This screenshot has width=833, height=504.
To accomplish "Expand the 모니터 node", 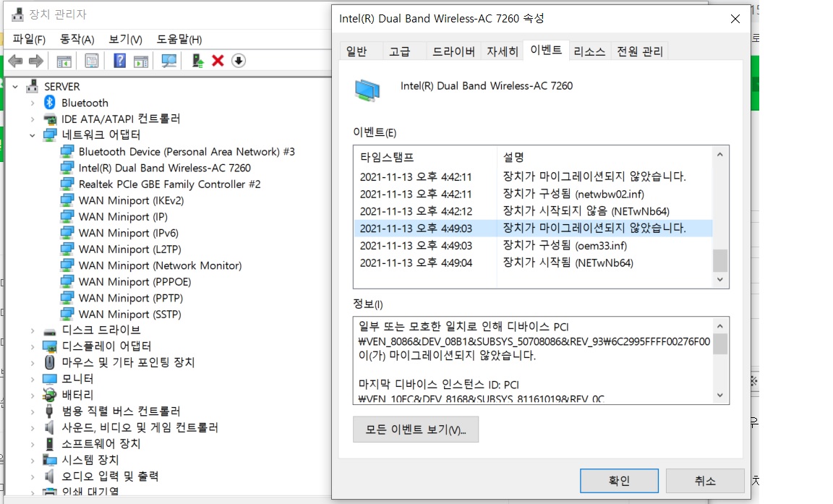I will (33, 379).
